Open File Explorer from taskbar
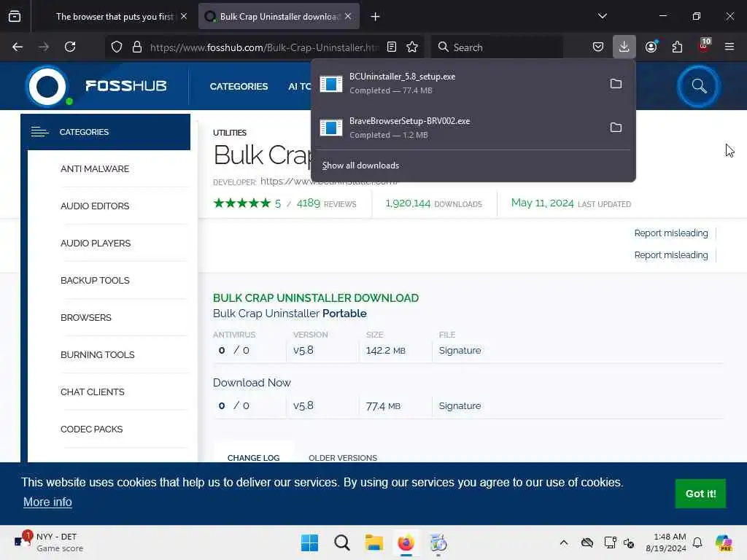 [x=374, y=542]
